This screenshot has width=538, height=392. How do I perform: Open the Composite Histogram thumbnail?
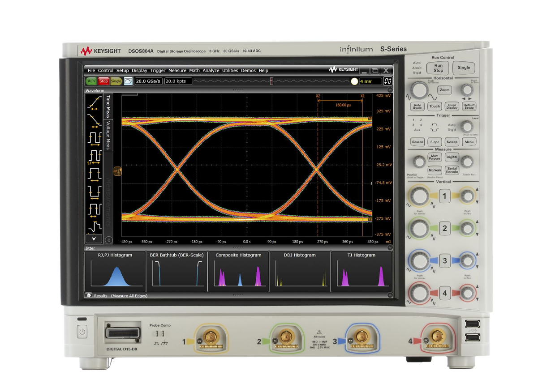(x=238, y=271)
